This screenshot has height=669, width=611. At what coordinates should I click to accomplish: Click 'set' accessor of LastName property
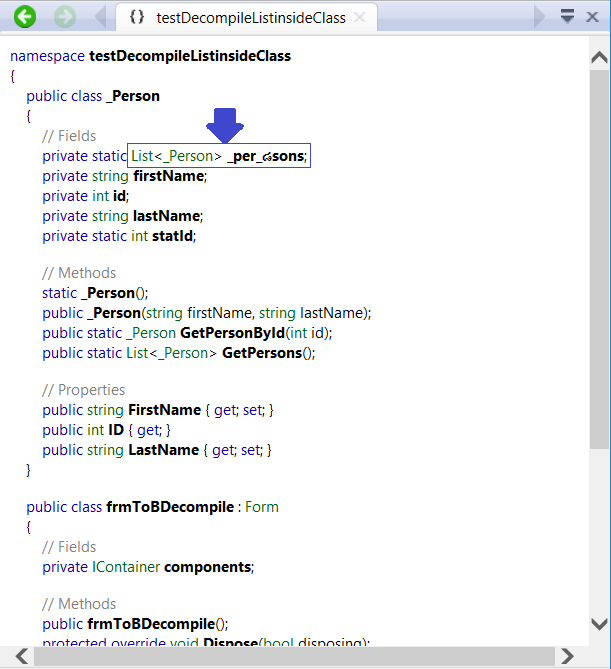coord(250,451)
